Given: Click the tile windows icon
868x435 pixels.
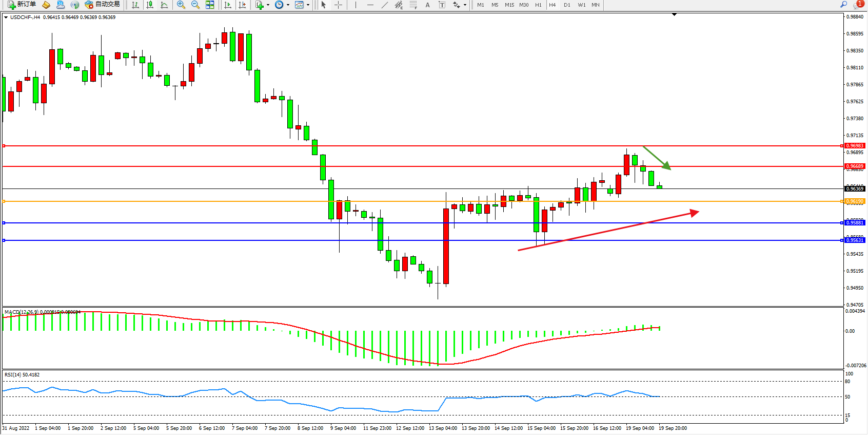Looking at the screenshot, I should [x=210, y=5].
